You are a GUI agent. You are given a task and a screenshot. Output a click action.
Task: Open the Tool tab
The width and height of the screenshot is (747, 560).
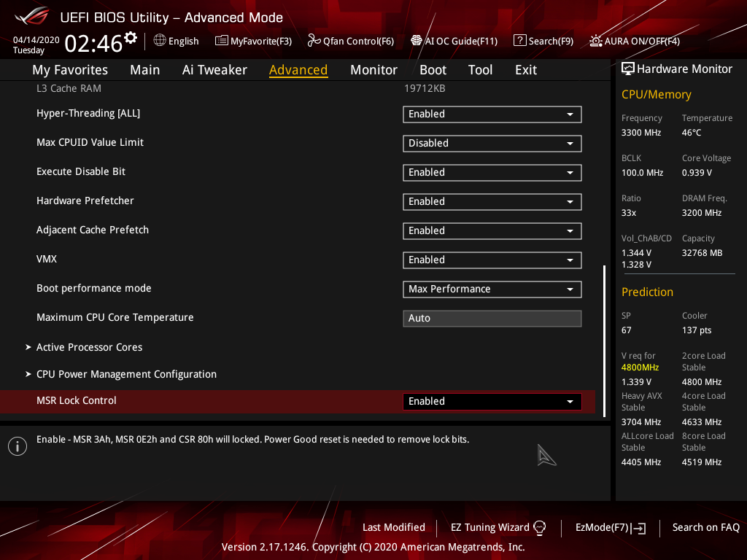[x=480, y=70]
